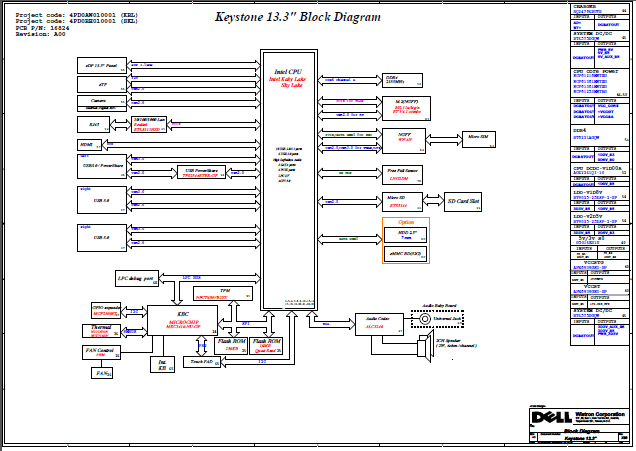
Task: Click the HDMI block
Action: click(x=86, y=145)
